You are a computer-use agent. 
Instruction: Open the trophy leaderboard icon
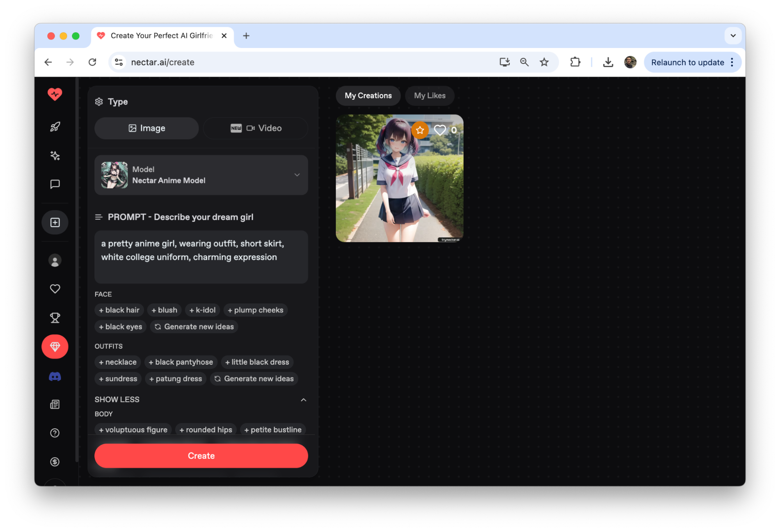55,318
